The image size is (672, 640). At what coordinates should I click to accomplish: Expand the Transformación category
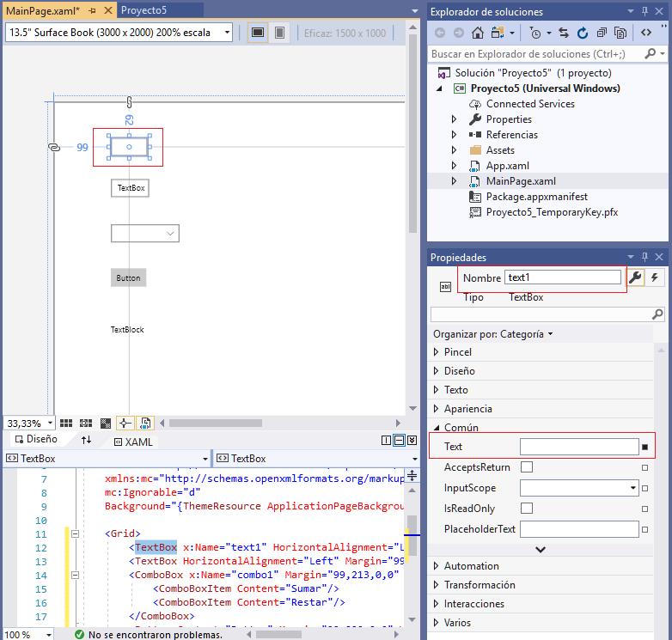point(437,585)
